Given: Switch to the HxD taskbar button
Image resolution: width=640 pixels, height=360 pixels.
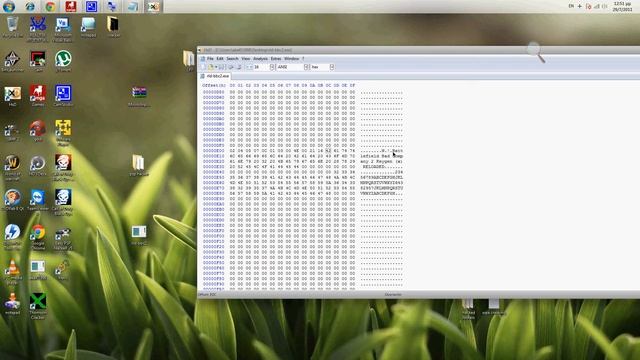Looking at the screenshot, I should pos(153,7).
